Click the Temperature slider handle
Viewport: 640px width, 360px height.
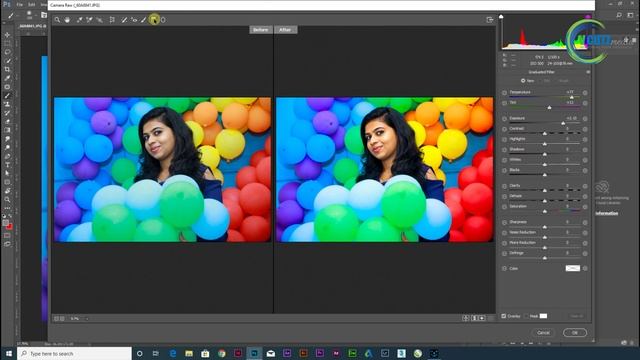click(x=571, y=97)
